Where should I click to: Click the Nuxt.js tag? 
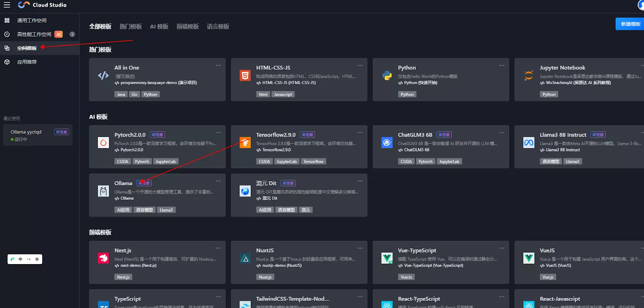point(265,277)
